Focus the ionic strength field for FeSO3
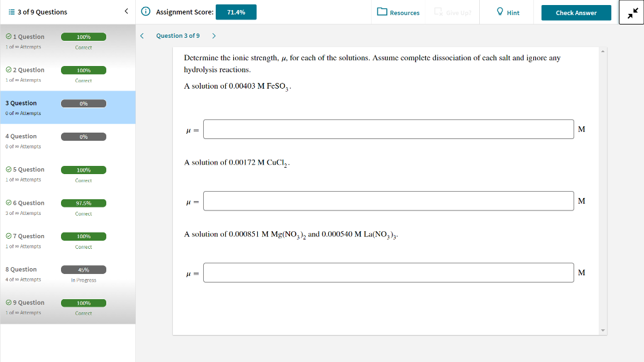 [389, 129]
